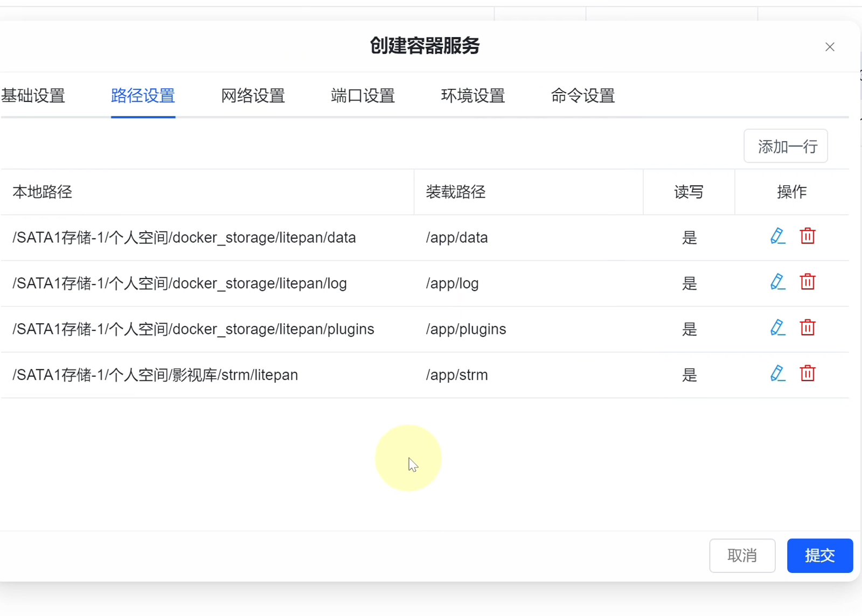Delete the /app/plugins mount row
862x616 pixels.
point(808,328)
